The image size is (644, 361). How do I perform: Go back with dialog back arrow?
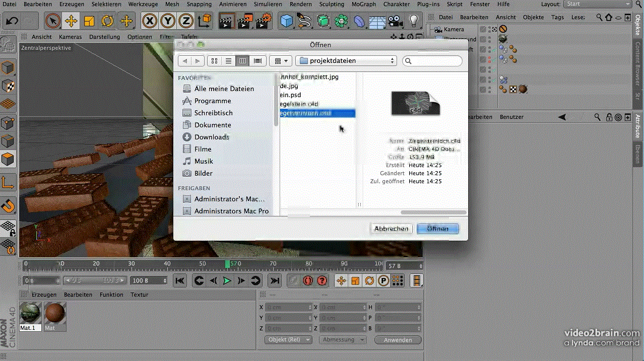click(x=185, y=60)
